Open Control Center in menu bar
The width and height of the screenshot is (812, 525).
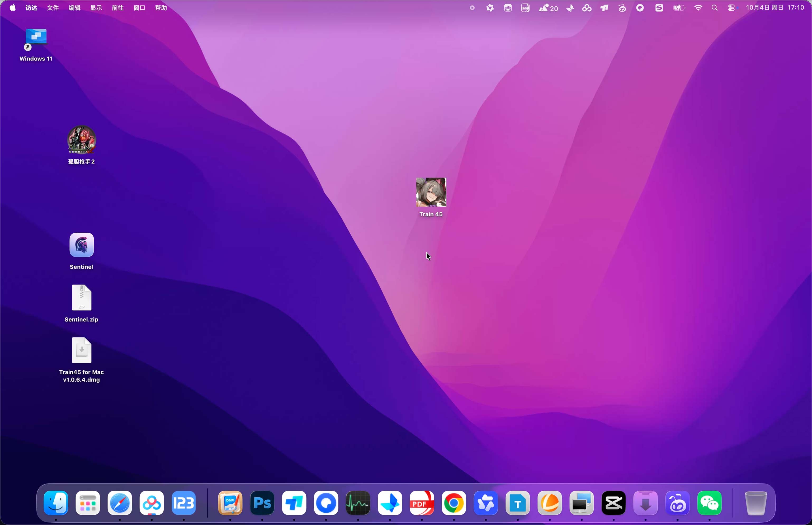click(x=731, y=7)
